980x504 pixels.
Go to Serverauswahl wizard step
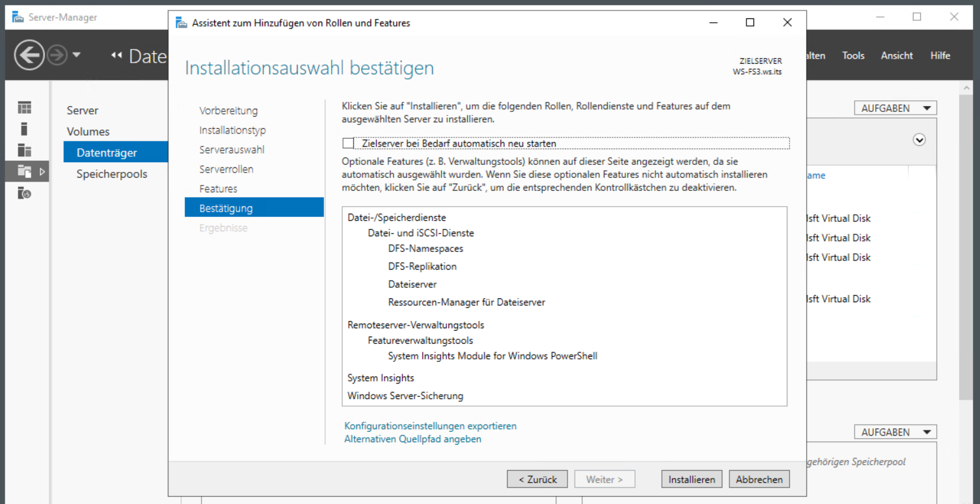click(232, 150)
